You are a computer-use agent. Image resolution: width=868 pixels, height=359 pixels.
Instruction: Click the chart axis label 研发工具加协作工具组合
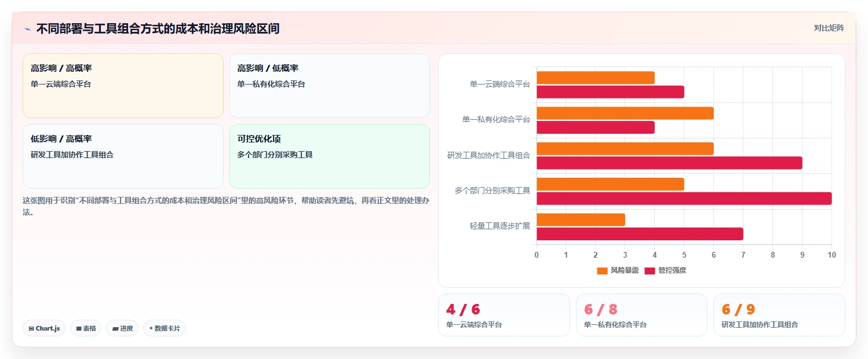(x=488, y=155)
